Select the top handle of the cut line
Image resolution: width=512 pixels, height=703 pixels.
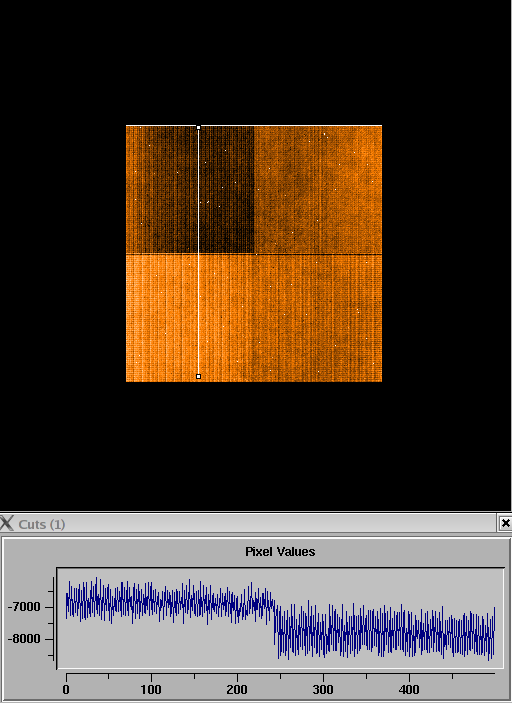click(199, 128)
